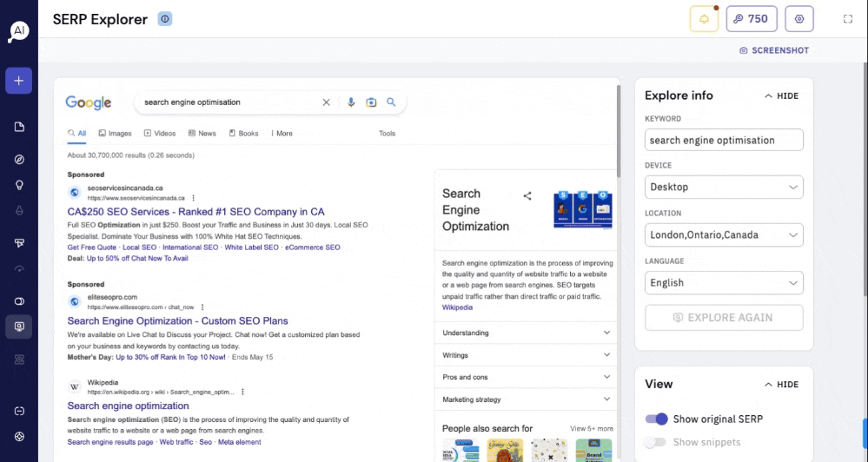This screenshot has width=868, height=462.
Task: Open the Language dropdown showing English
Action: coord(724,283)
